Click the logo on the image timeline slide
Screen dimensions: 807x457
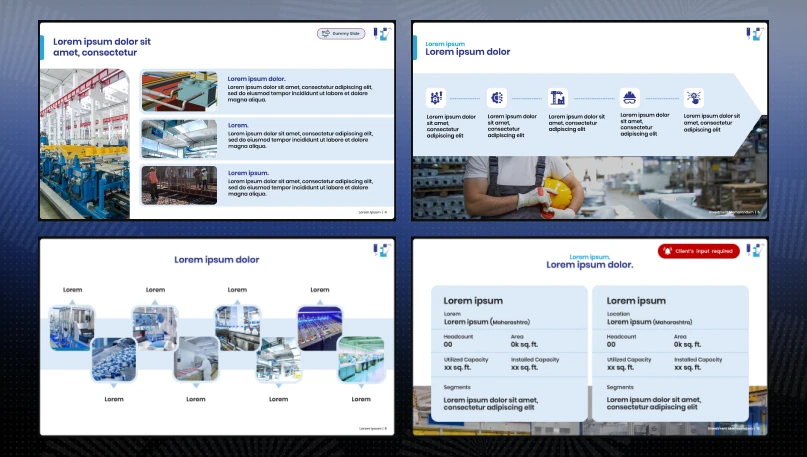(x=382, y=251)
